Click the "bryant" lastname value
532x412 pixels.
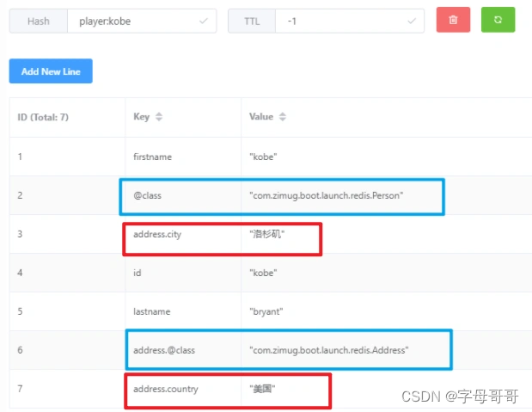coord(268,312)
